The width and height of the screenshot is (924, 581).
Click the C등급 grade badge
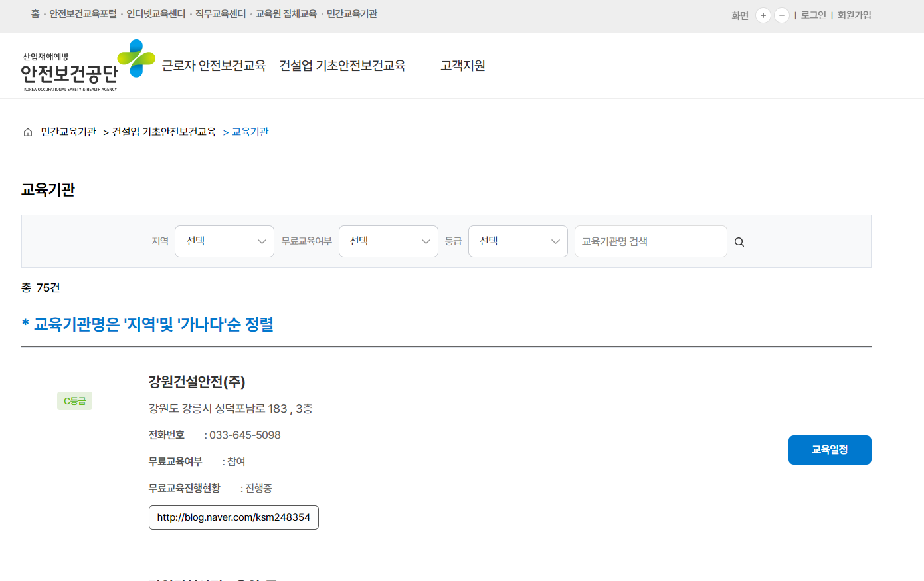(74, 401)
